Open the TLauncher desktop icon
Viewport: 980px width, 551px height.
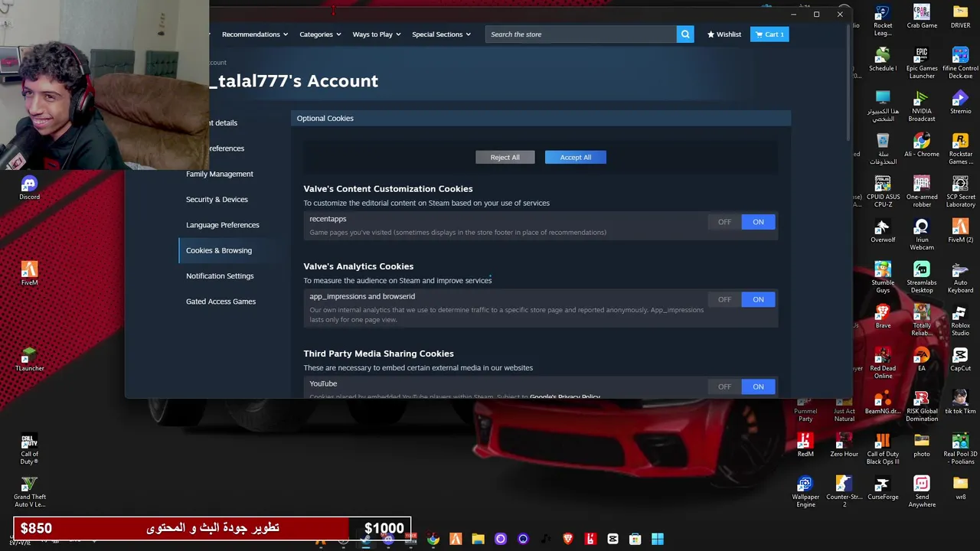[29, 360]
